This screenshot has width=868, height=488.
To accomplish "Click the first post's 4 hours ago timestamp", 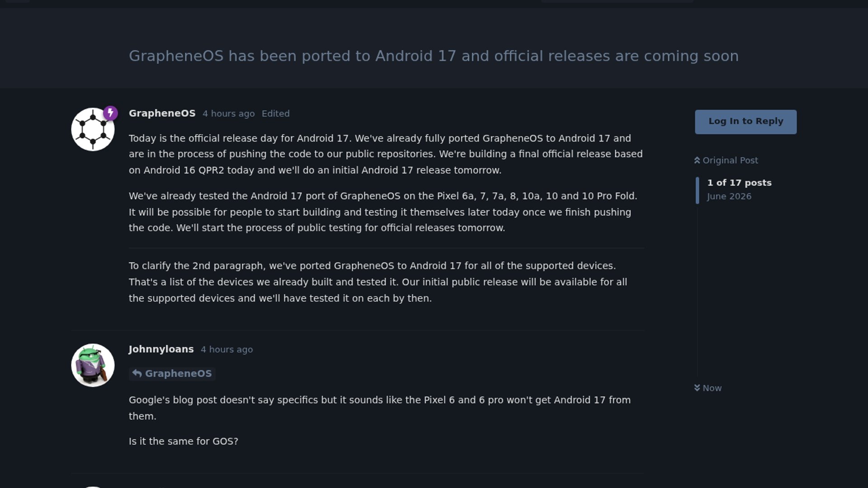I will [x=228, y=113].
